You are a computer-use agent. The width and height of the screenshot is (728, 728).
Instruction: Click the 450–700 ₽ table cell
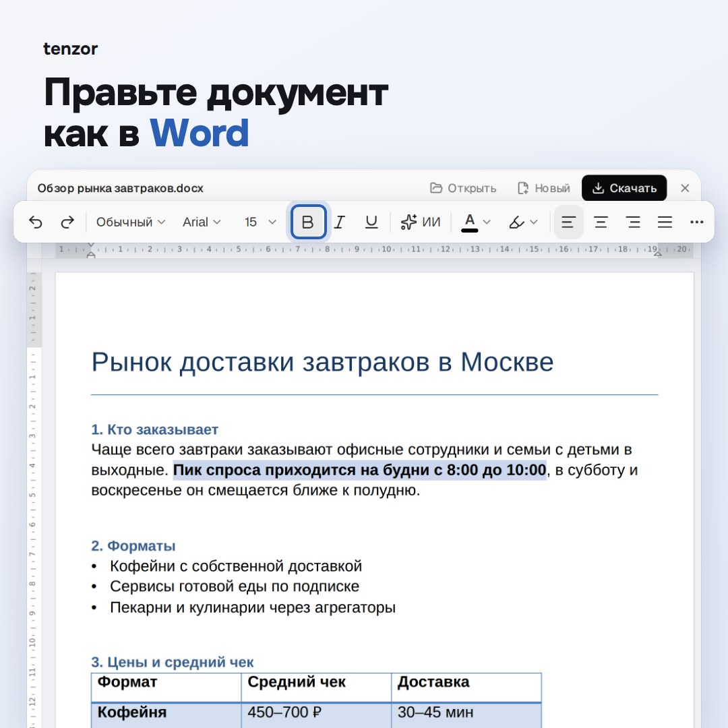pyautogui.click(x=316, y=715)
